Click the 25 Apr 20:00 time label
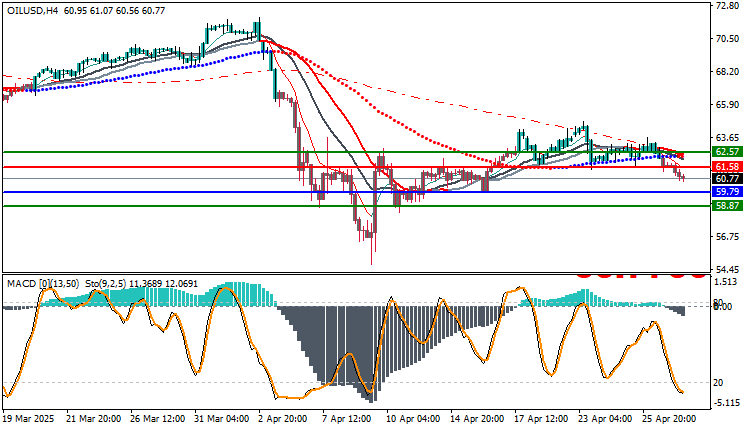The height and width of the screenshot is (430, 750). (669, 419)
